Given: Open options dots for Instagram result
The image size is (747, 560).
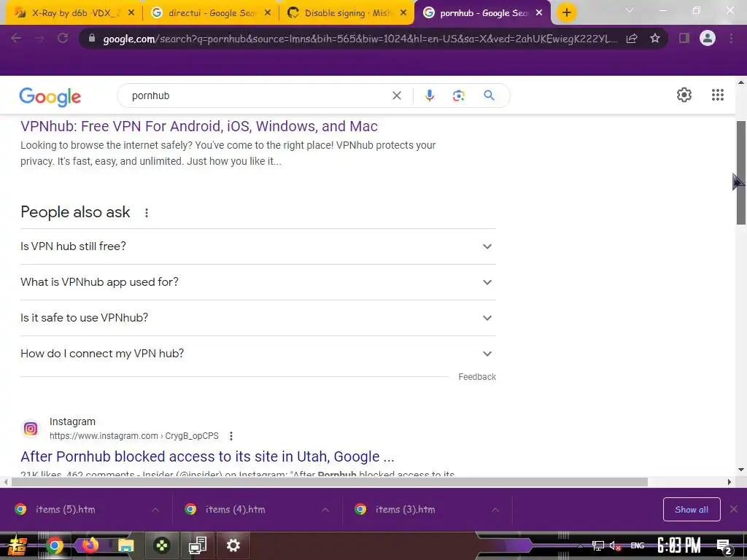Looking at the screenshot, I should point(231,436).
